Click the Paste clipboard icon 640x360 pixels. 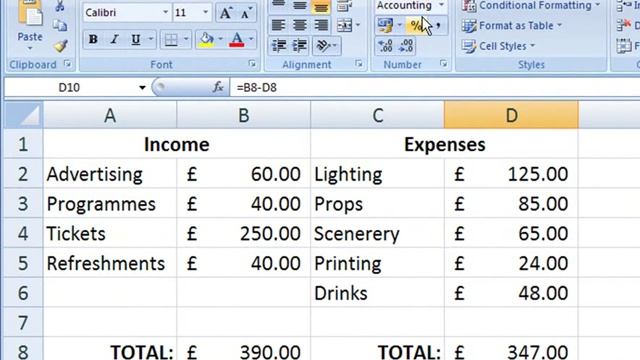tap(30, 13)
